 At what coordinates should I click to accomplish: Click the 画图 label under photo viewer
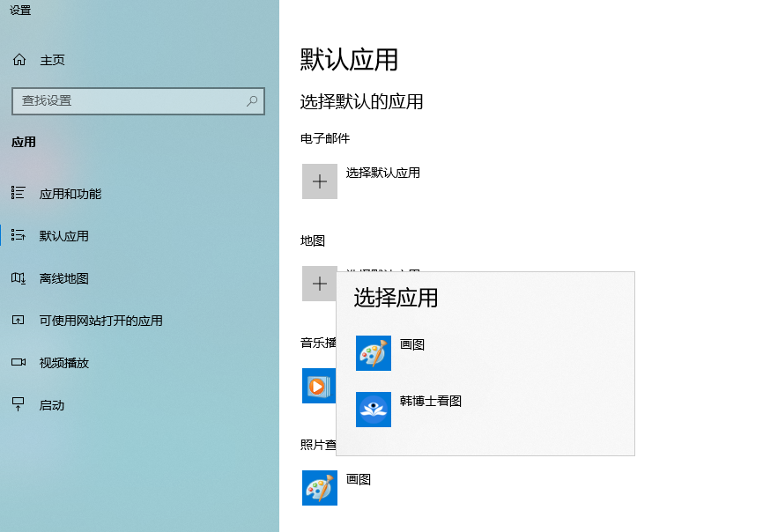[359, 479]
